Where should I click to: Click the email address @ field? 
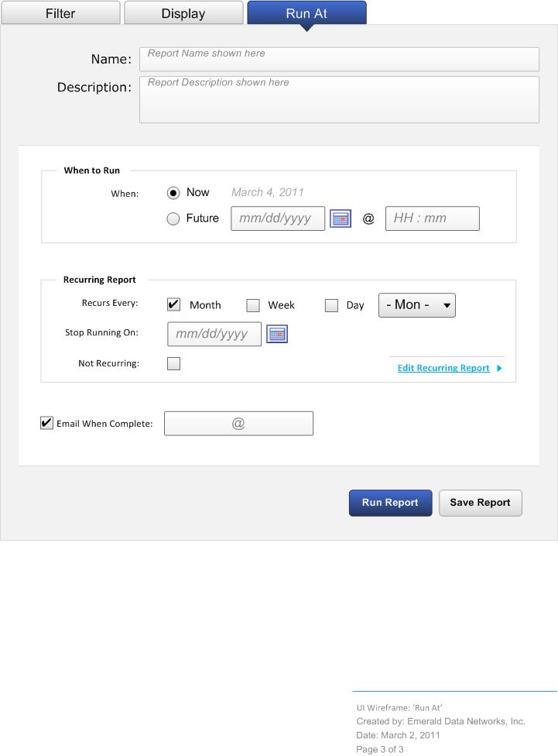point(238,424)
